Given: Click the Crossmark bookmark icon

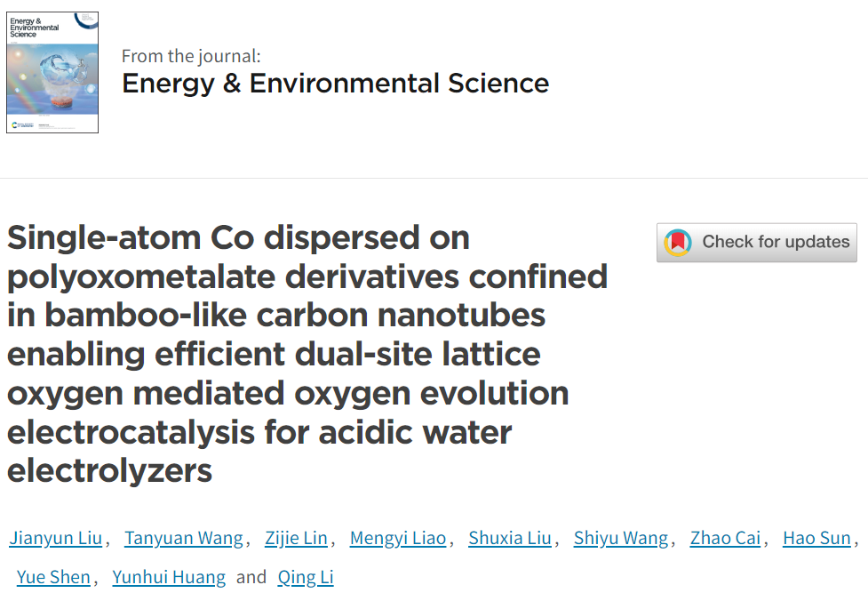Looking at the screenshot, I should tap(678, 242).
